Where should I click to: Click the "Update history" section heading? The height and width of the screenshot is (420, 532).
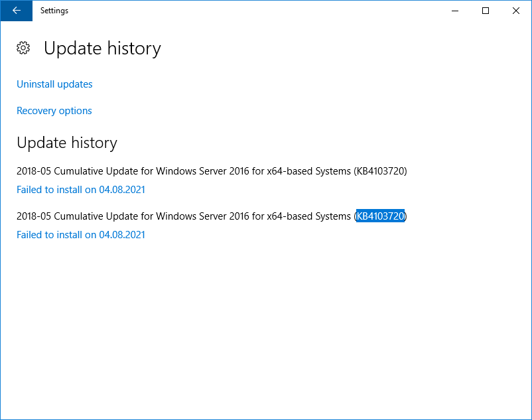(67, 143)
